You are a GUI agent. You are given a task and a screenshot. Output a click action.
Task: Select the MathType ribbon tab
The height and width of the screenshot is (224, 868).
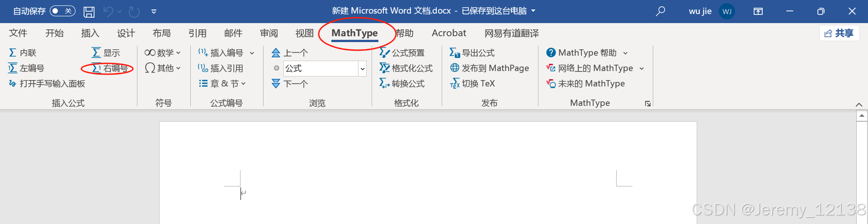(354, 33)
